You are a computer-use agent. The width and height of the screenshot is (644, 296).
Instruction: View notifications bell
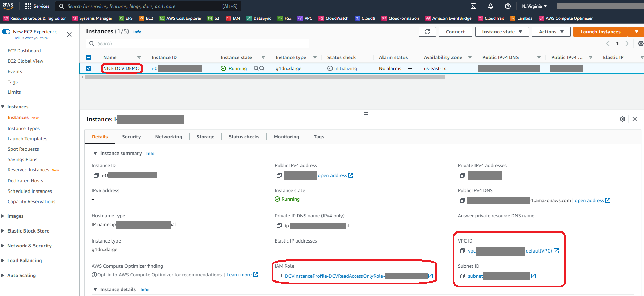[491, 6]
